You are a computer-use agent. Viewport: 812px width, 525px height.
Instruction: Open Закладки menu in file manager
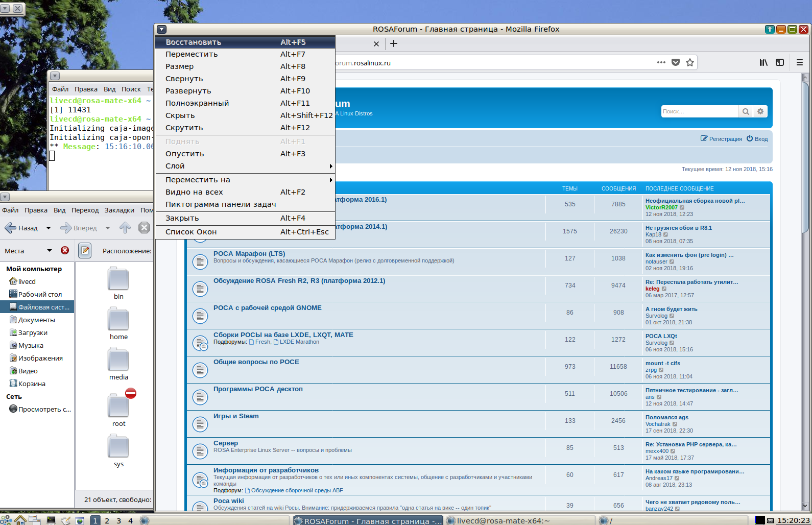click(x=120, y=210)
